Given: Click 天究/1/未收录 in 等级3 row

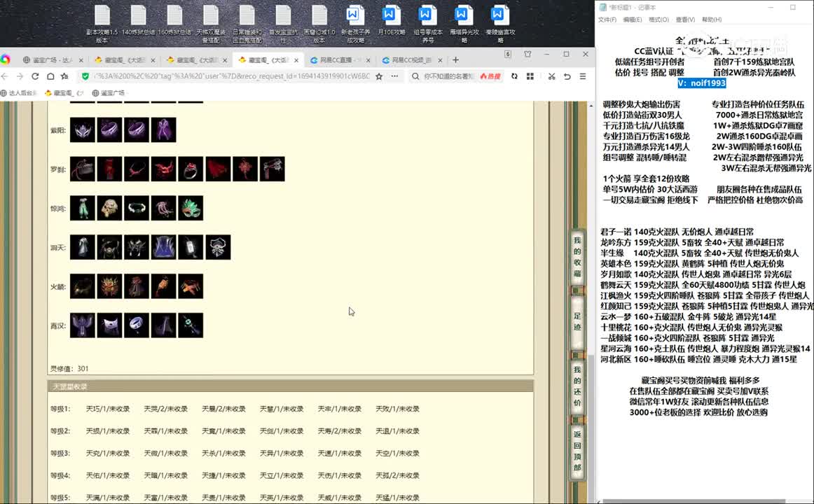Looking at the screenshot, I should click(x=107, y=453).
